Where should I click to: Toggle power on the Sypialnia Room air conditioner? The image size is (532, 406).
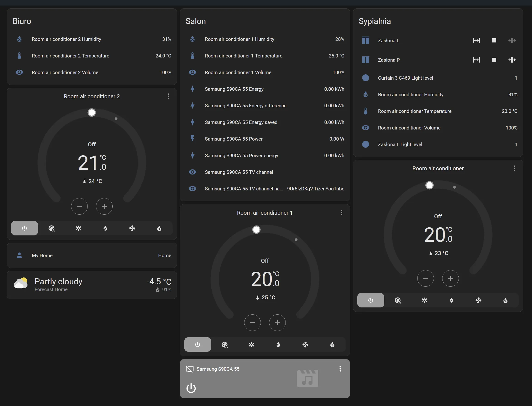[370, 300]
